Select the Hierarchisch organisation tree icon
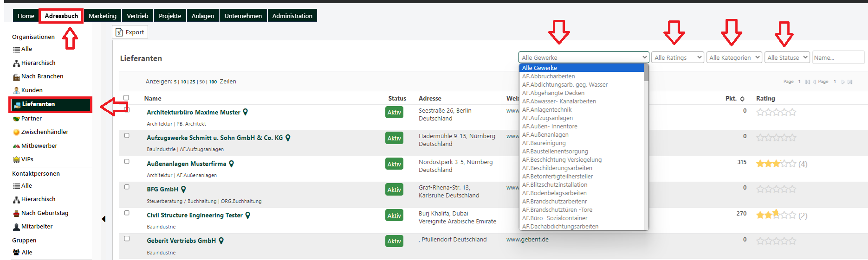The image size is (868, 260). pos(16,63)
